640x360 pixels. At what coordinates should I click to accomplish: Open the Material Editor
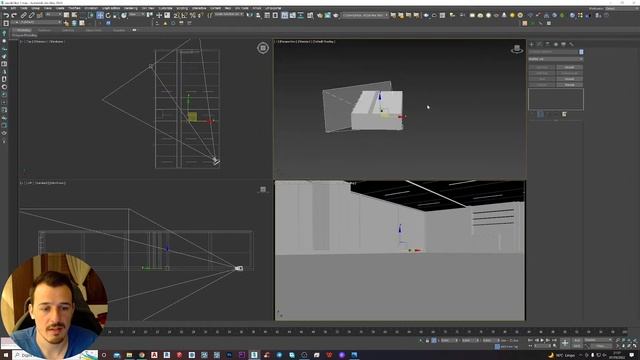[x=310, y=15]
